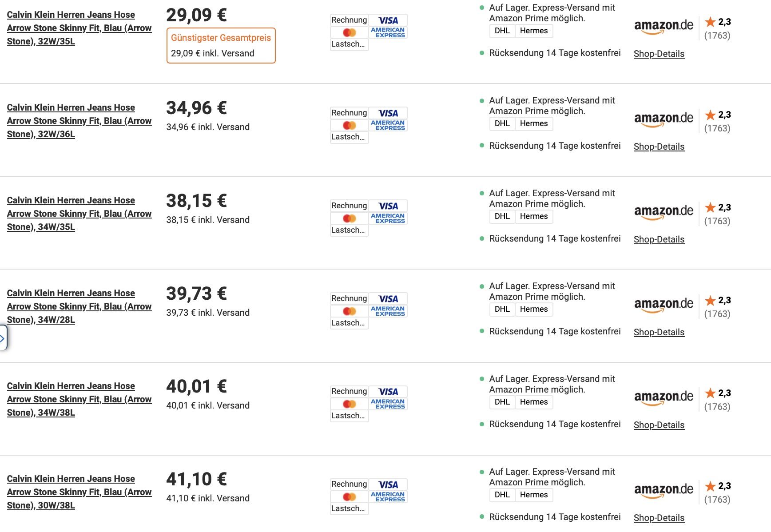Click the Visa icon in the 41,10 € offer
The image size is (771, 532).
388,484
